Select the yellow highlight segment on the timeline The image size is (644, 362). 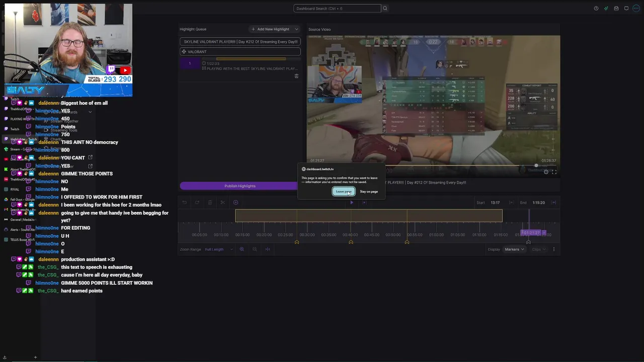coord(369,216)
